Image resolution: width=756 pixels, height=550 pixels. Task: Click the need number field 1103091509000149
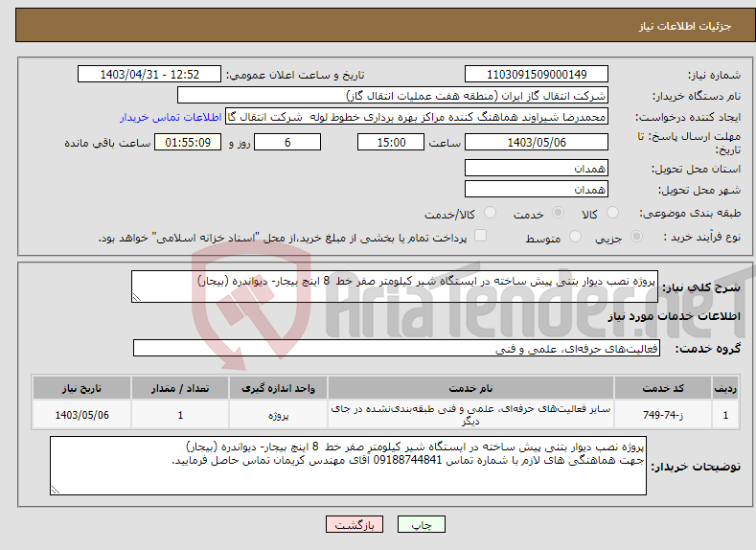point(537,74)
